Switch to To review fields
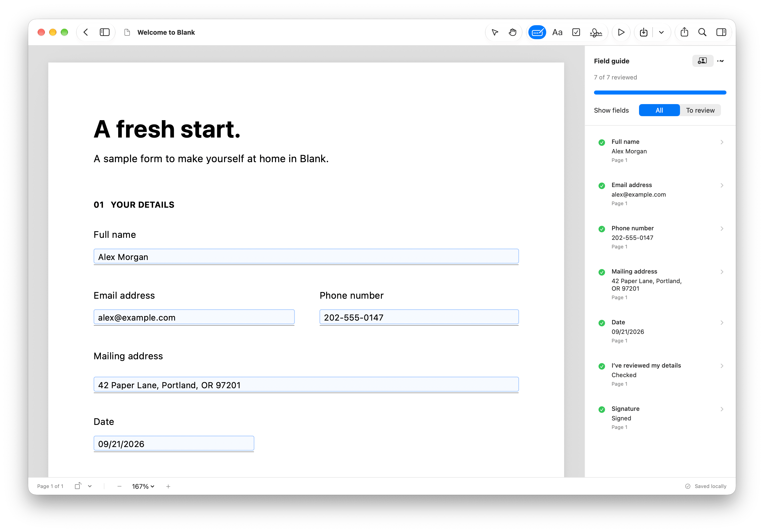Image resolution: width=764 pixels, height=532 pixels. click(700, 110)
